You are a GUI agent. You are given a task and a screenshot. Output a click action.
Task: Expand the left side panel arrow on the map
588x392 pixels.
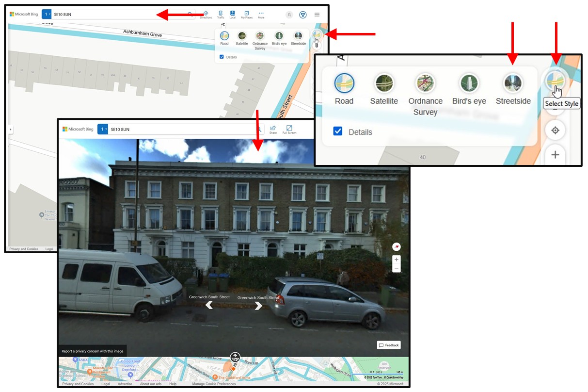coord(11,130)
